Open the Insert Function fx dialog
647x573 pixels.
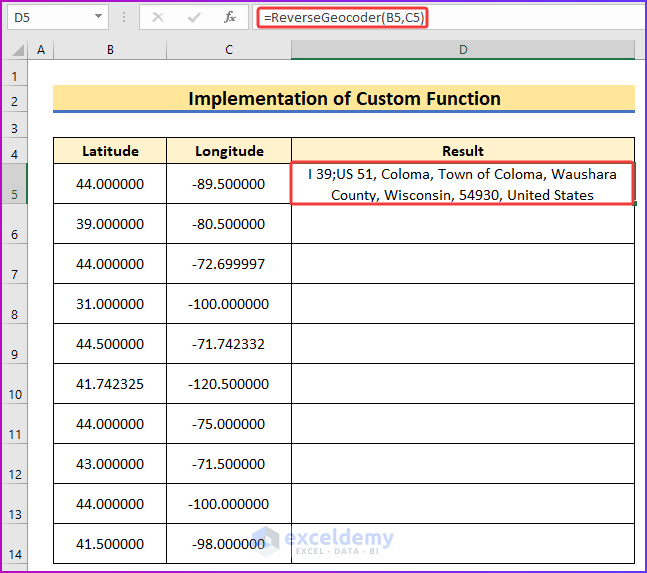(230, 17)
